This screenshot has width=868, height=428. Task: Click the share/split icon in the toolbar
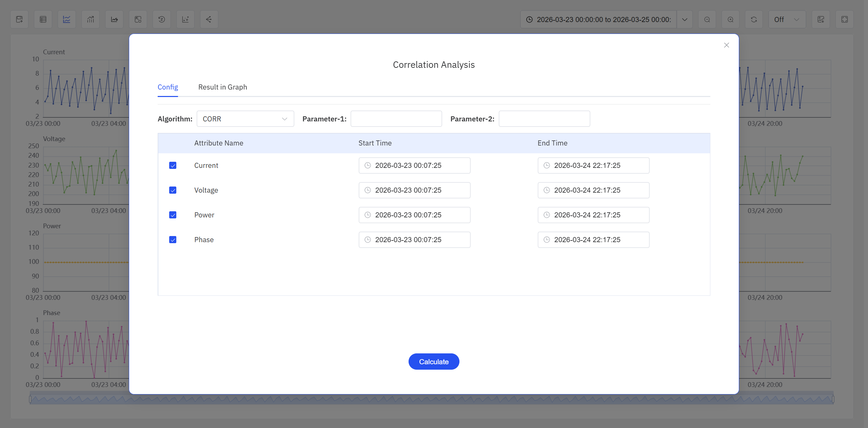click(209, 19)
